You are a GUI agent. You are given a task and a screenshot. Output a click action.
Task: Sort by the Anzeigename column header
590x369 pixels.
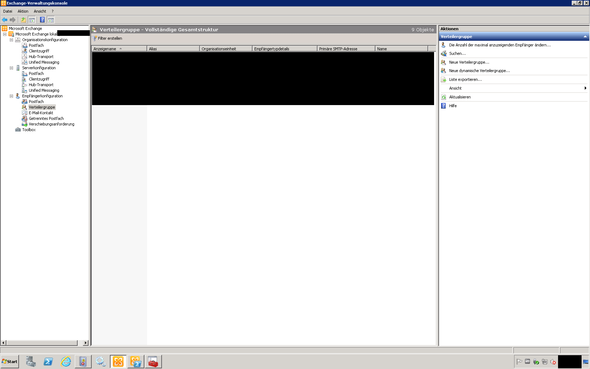click(x=119, y=49)
